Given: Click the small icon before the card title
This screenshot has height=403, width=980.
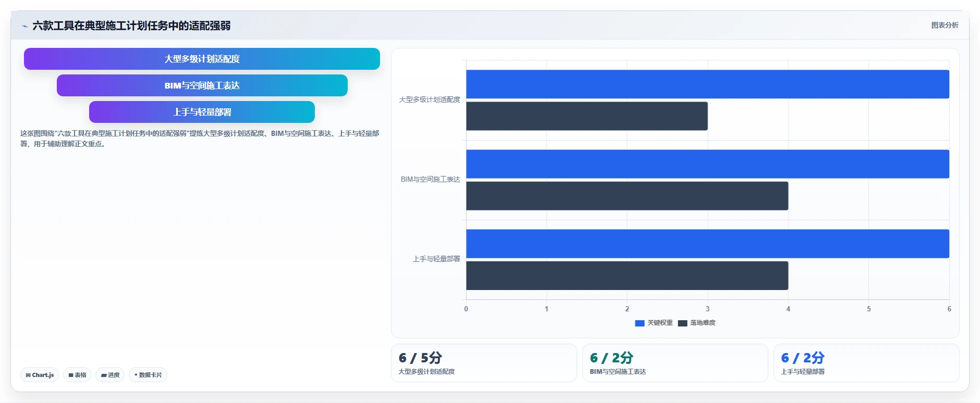Looking at the screenshot, I should click(24, 26).
